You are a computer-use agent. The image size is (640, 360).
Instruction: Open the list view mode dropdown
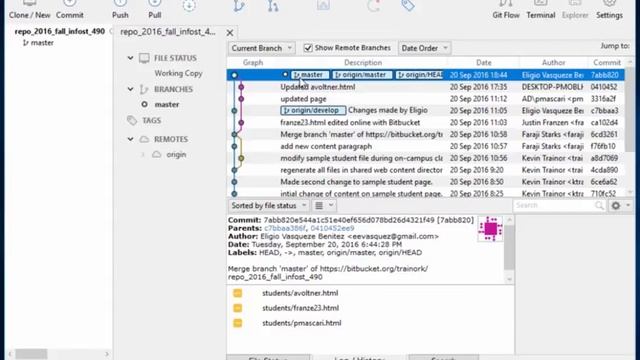[x=324, y=206]
